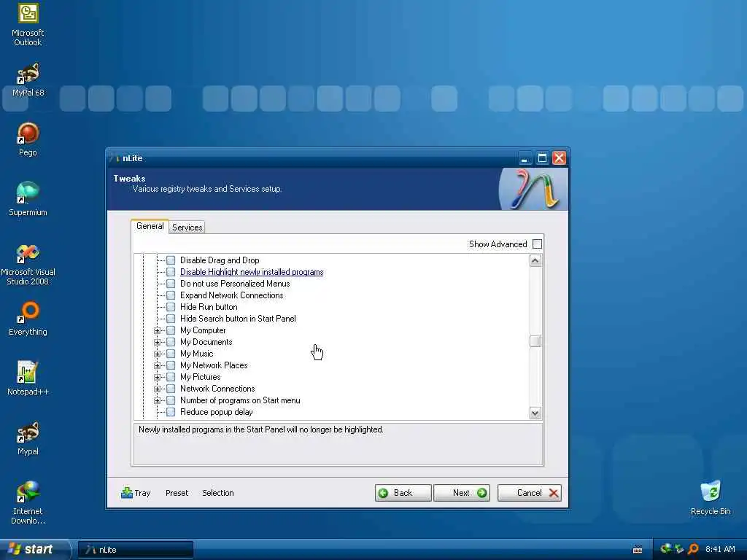Expand the My Computer tree node
Viewport: 747px width, 560px height.
click(x=158, y=330)
